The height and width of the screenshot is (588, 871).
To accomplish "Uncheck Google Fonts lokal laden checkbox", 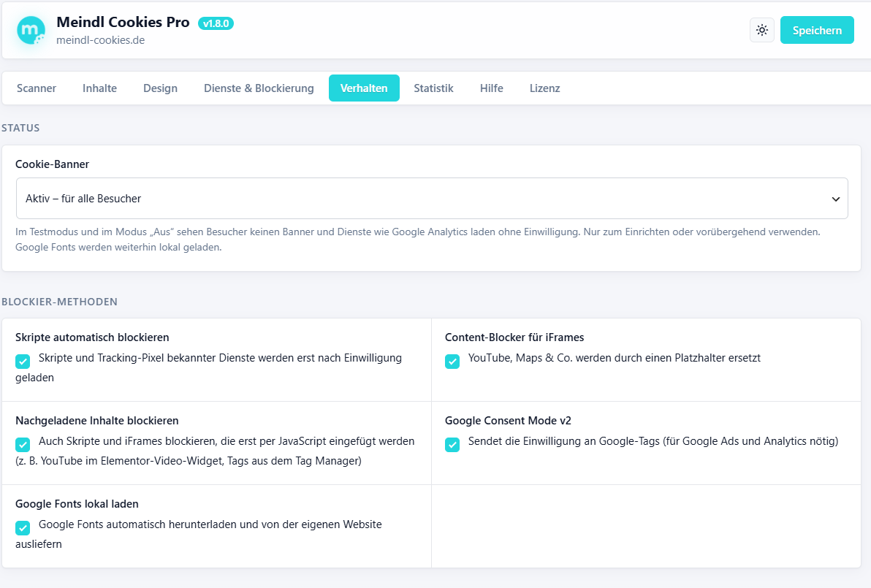I will click(23, 528).
